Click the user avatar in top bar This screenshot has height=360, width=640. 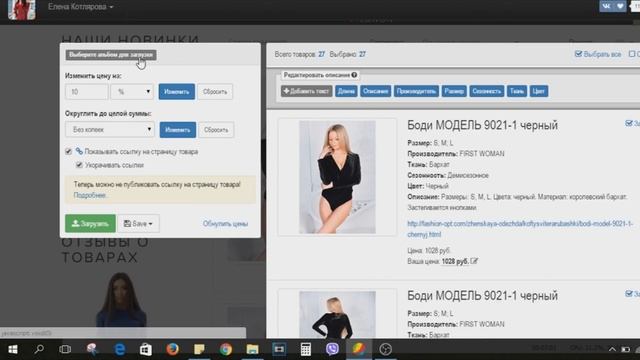(x=22, y=9)
